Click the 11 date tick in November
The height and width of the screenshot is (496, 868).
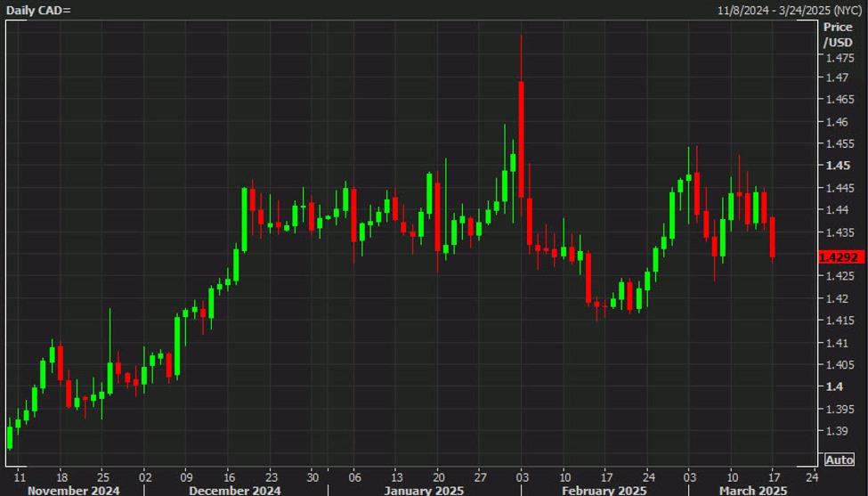click(x=19, y=476)
